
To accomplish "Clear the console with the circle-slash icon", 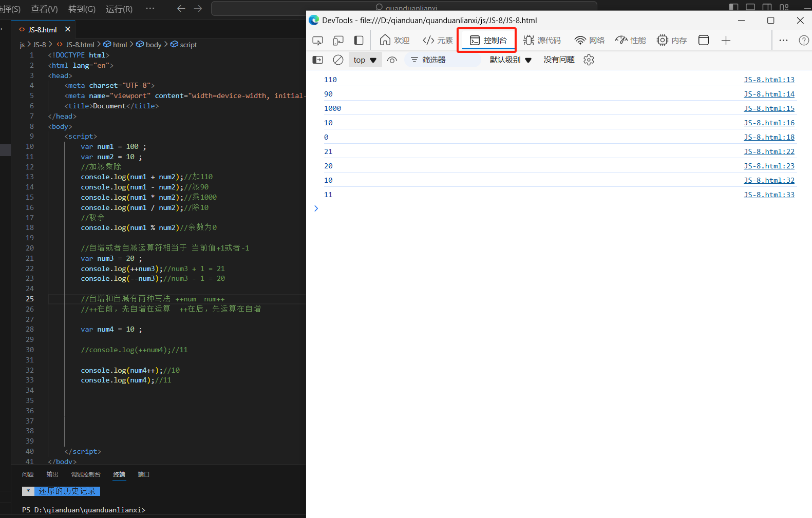I will click(x=338, y=60).
